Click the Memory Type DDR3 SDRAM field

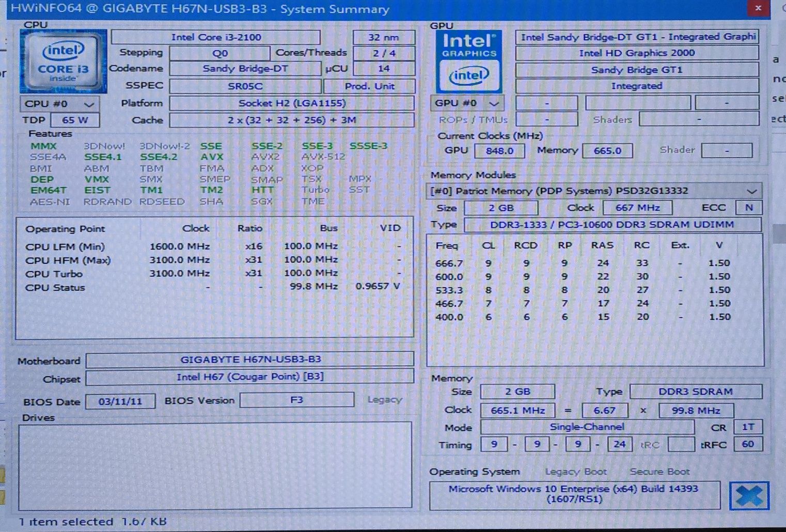point(696,392)
